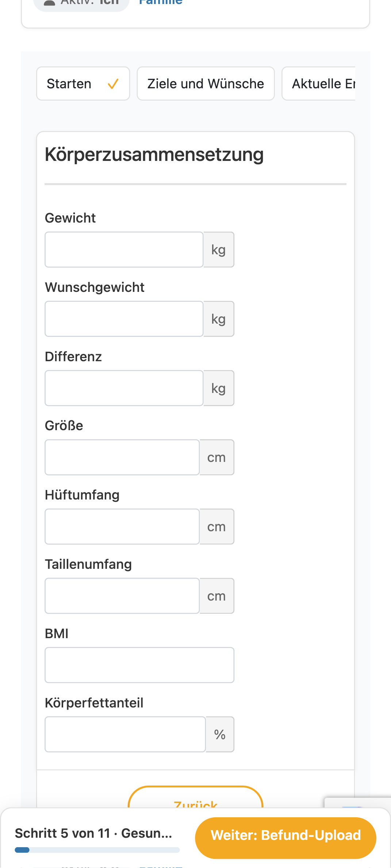Image resolution: width=391 pixels, height=868 pixels.
Task: Open the Familie link at top
Action: click(161, 2)
